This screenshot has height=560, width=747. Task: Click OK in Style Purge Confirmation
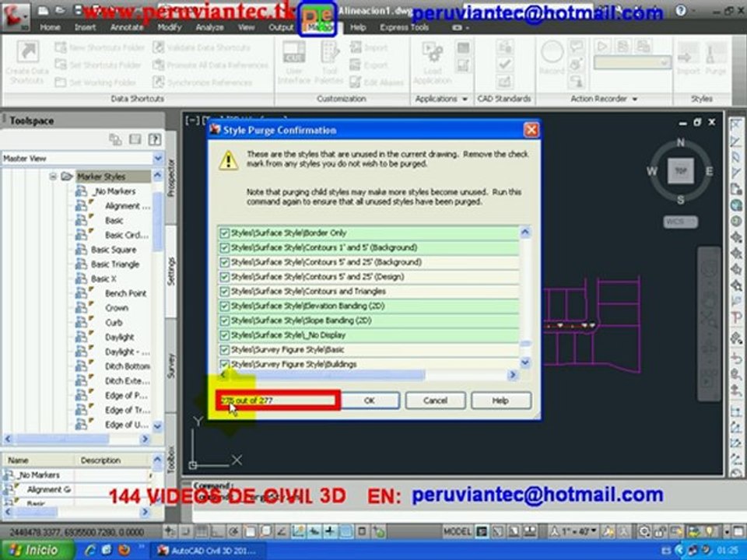[370, 401]
